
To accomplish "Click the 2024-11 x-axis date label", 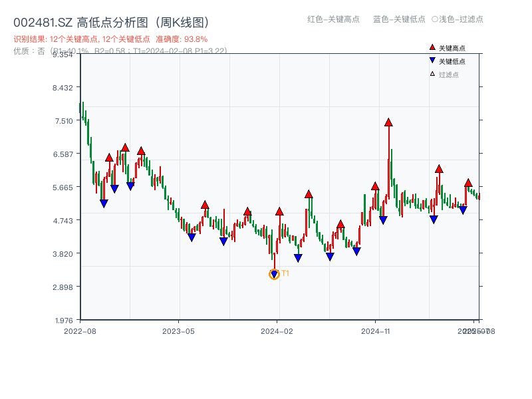I will (375, 331).
